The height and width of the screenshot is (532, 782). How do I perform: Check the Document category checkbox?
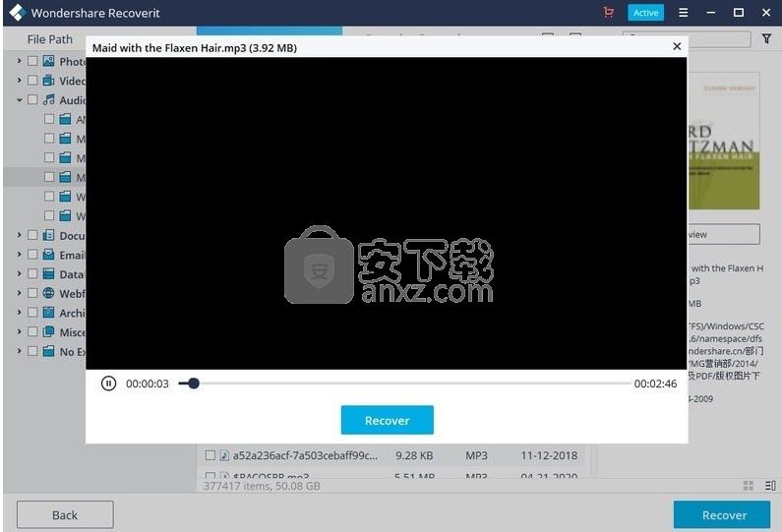32,235
